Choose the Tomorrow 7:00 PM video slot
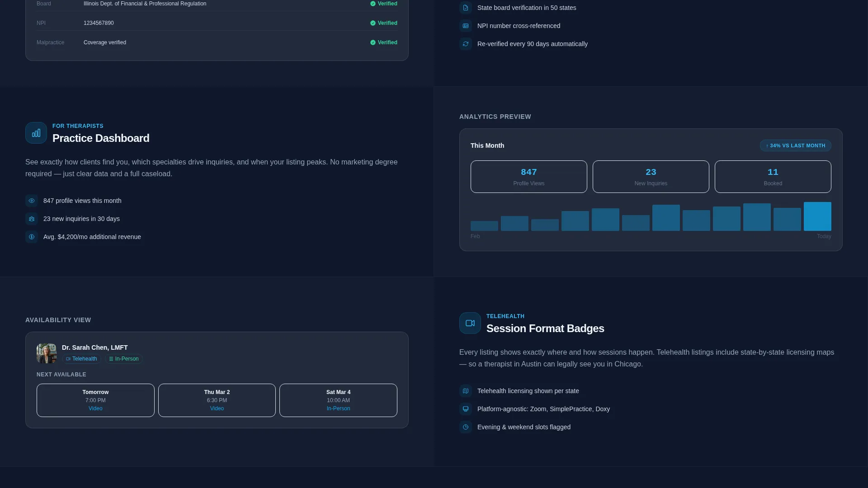This screenshot has width=868, height=488. 95,400
